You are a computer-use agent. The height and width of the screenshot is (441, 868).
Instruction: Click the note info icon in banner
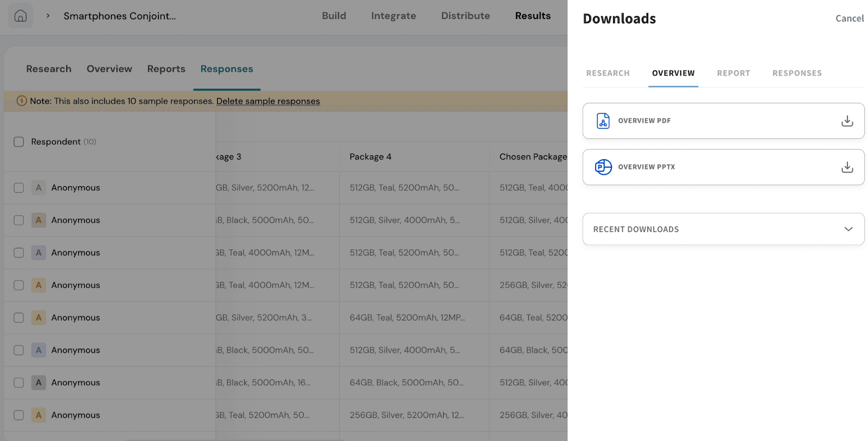pyautogui.click(x=22, y=101)
